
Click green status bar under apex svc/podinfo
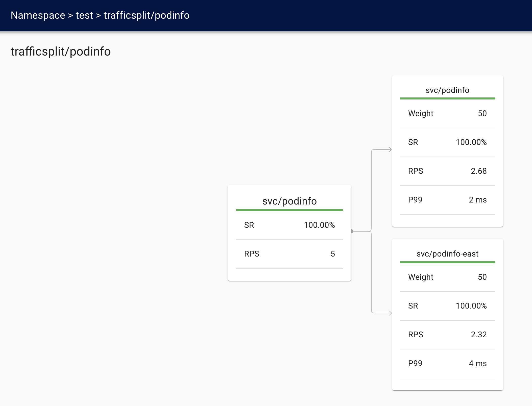pyautogui.click(x=289, y=210)
